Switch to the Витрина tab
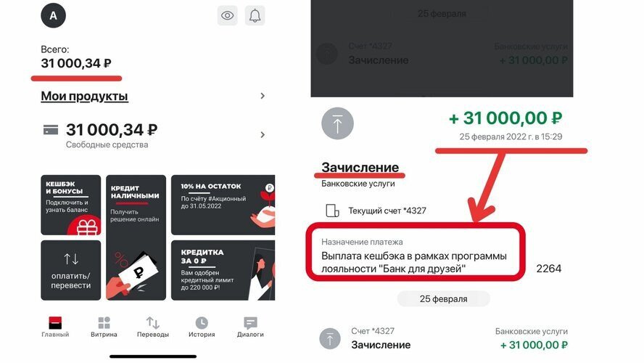The image size is (644, 363). pos(104,327)
